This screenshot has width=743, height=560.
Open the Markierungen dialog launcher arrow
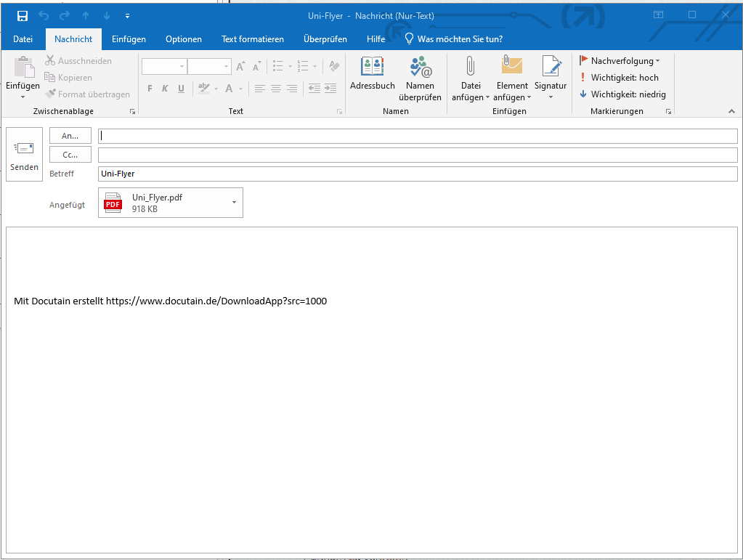[x=667, y=111]
